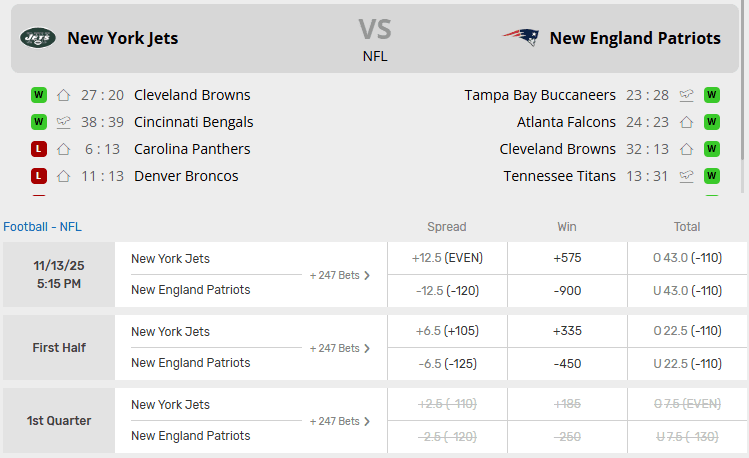Click the W badge for Tampa Bay Buccaneers
This screenshot has width=749, height=458.
coord(712,95)
